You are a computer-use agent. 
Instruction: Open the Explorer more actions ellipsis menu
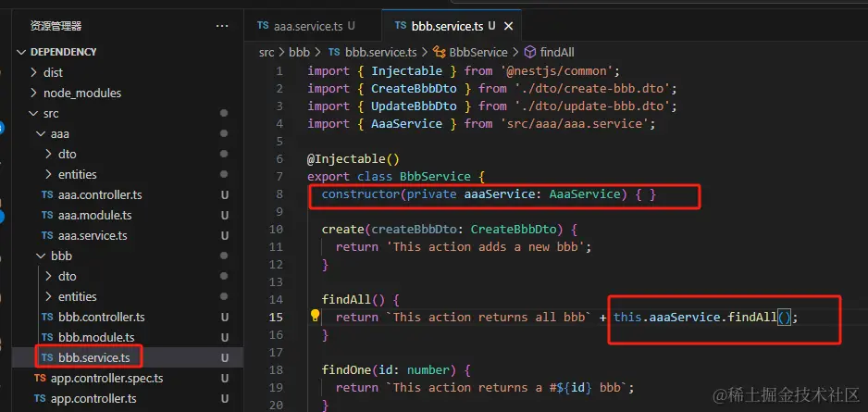tap(222, 26)
